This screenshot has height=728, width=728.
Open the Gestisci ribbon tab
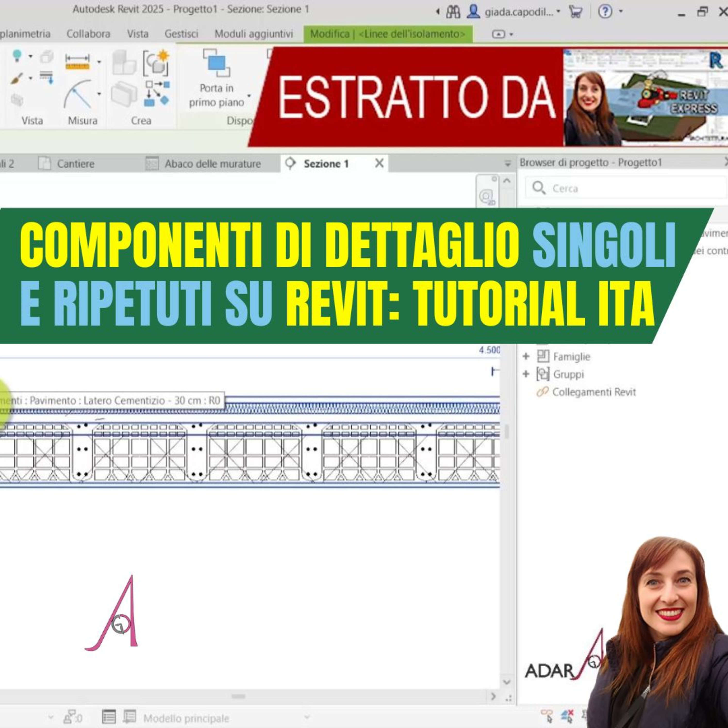tap(181, 34)
